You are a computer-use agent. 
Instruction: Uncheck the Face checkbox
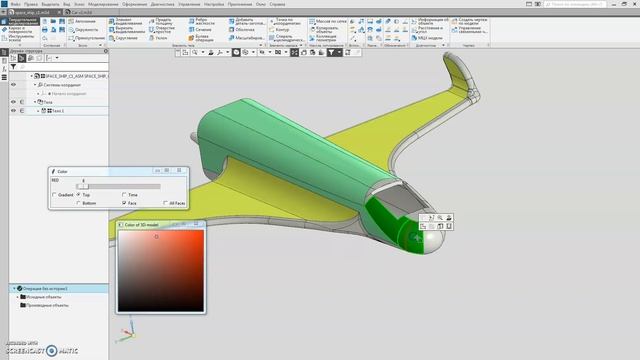point(124,203)
